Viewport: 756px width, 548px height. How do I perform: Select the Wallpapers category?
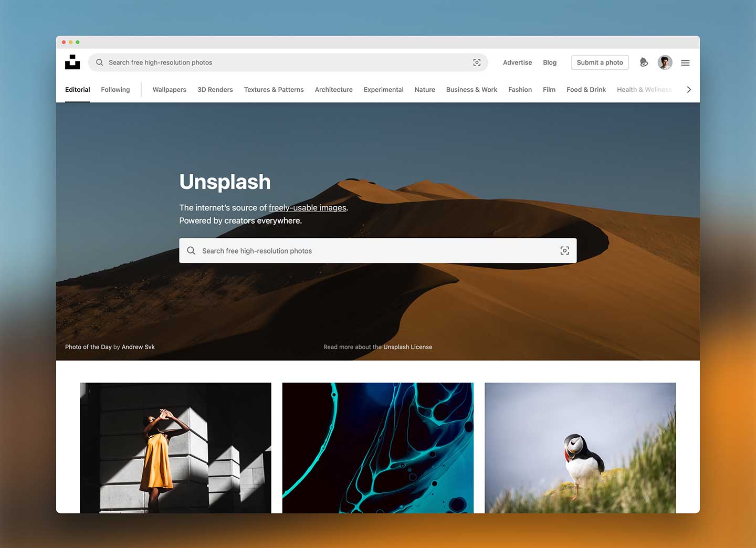(169, 90)
